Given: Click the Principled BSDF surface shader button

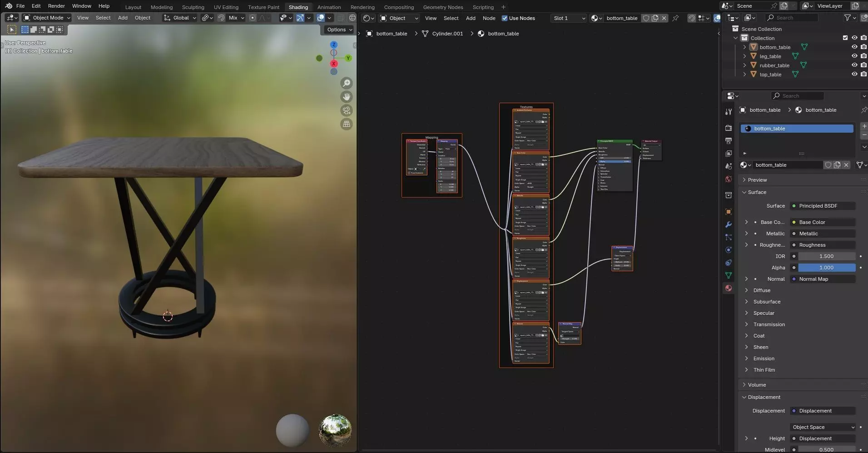Looking at the screenshot, I should (823, 206).
